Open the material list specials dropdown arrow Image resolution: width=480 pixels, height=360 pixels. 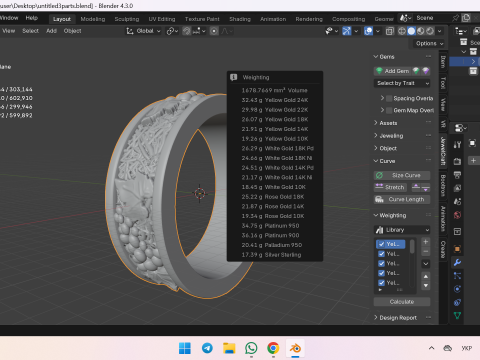click(426, 264)
